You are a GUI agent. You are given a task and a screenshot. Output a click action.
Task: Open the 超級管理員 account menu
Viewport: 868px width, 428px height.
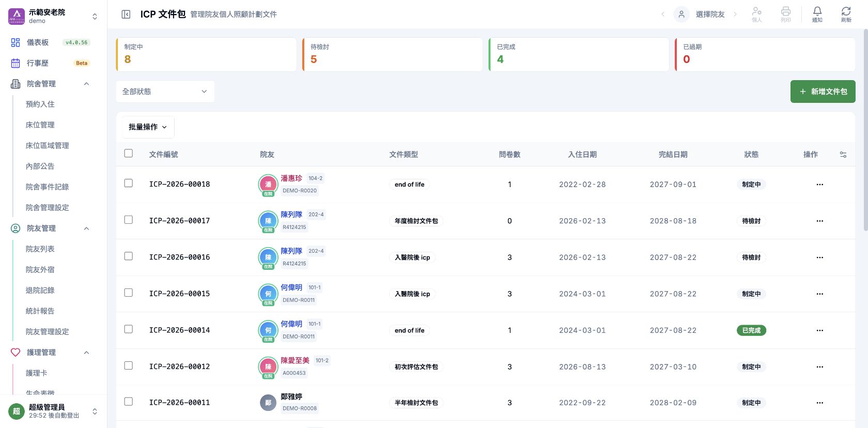[53, 411]
